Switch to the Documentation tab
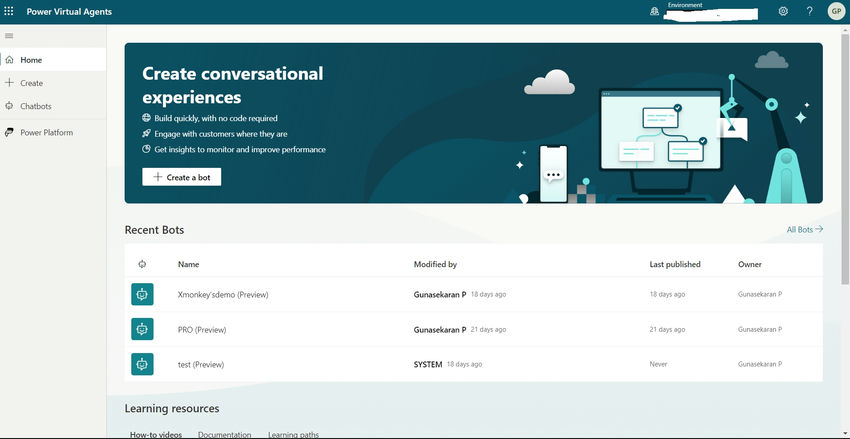Image resolution: width=850 pixels, height=439 pixels. click(x=224, y=435)
